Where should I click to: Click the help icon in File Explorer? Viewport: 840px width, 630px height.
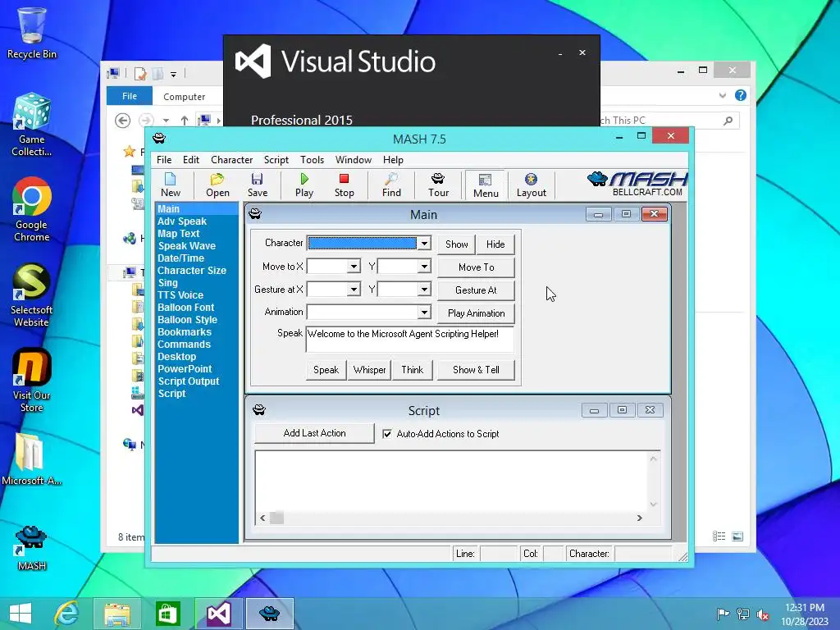741,95
